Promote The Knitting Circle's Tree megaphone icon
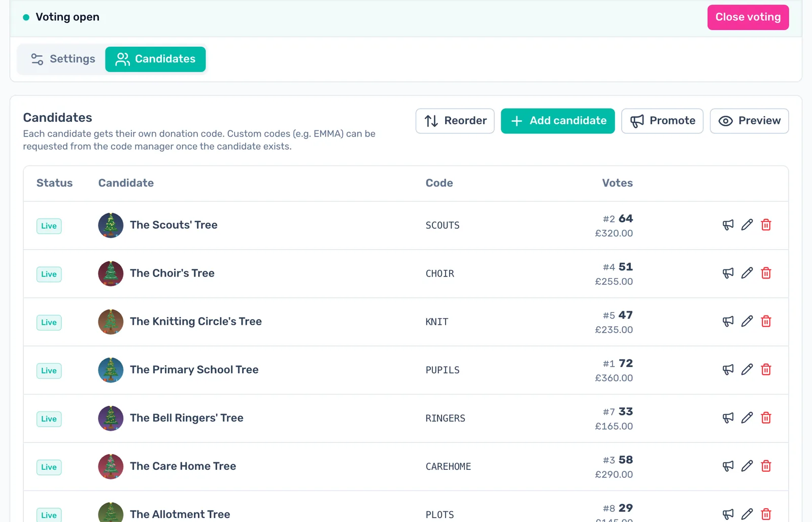This screenshot has height=522, width=812. click(728, 321)
